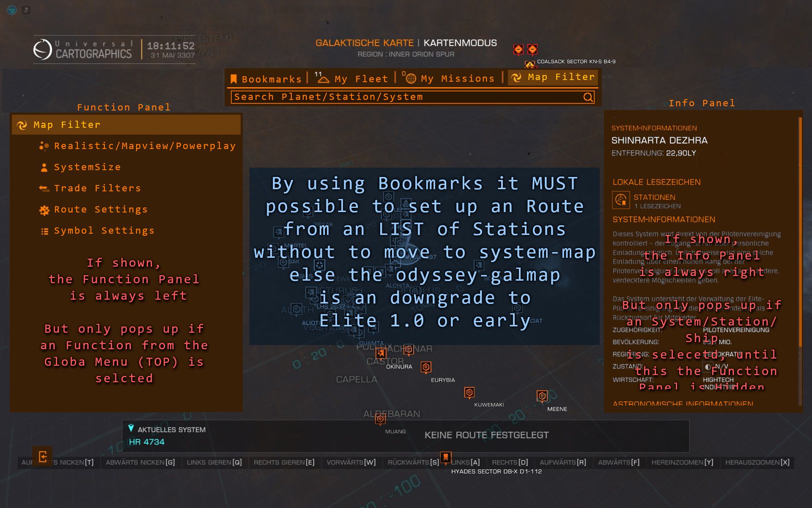Click the Realistic/Mapview/Powerplay dots icon

44,146
